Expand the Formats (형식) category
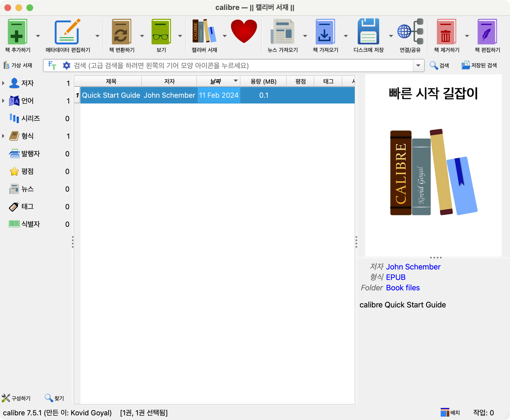 tap(3, 136)
